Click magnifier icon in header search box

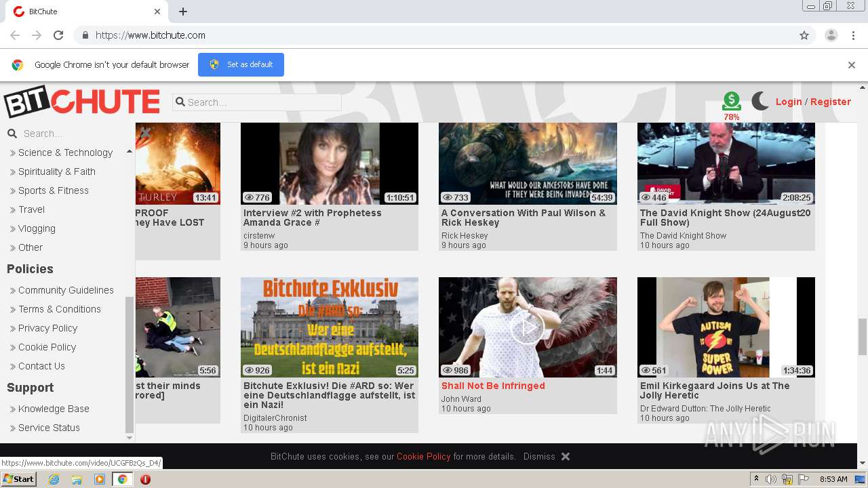pos(180,102)
